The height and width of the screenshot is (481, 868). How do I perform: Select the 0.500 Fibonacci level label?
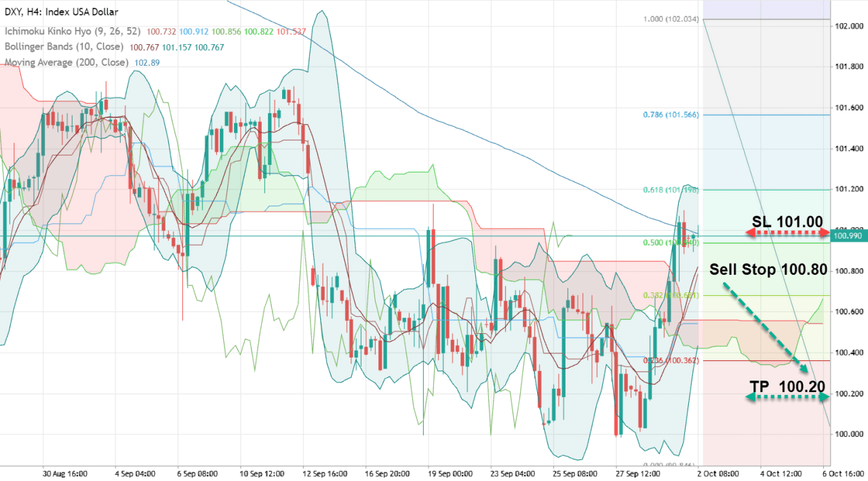[670, 242]
